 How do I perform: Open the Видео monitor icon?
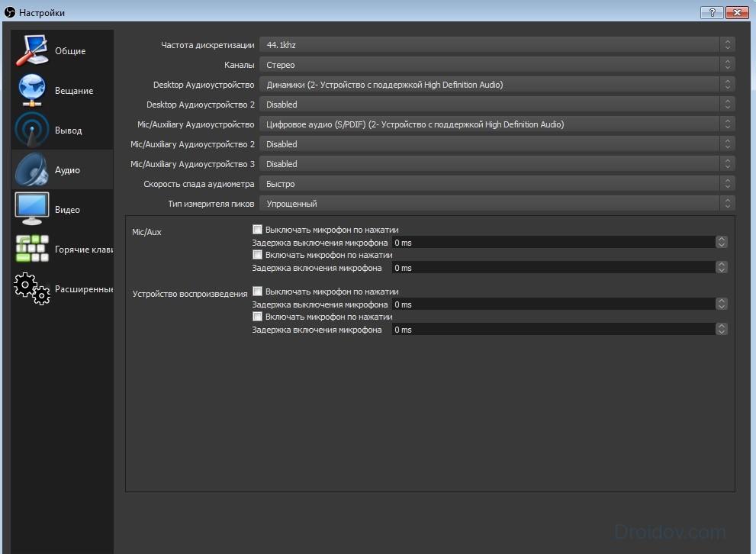pos(32,209)
